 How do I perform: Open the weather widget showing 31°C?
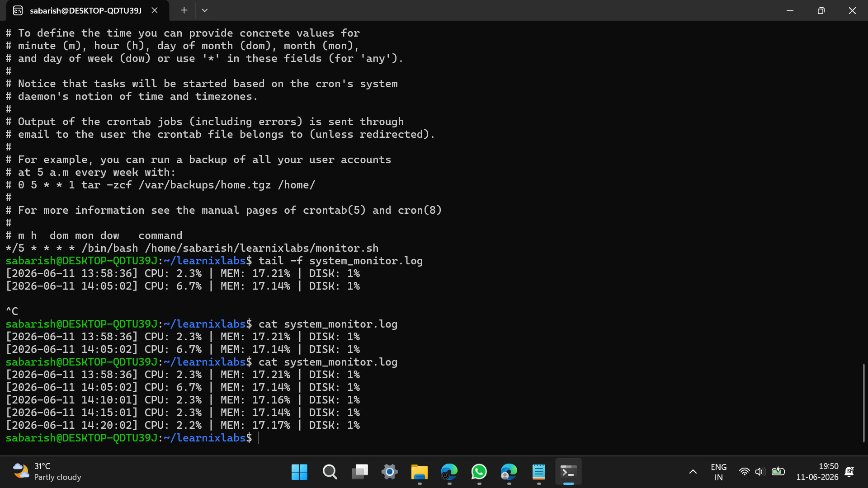tap(47, 472)
